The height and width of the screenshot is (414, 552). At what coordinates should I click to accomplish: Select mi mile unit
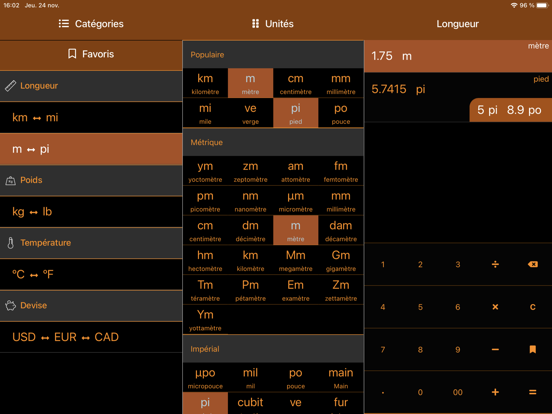pyautogui.click(x=205, y=113)
